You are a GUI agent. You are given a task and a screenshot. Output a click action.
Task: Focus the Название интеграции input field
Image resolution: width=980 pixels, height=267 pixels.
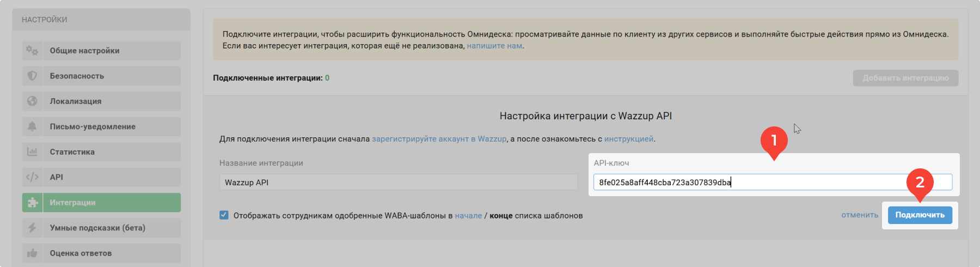tap(399, 182)
